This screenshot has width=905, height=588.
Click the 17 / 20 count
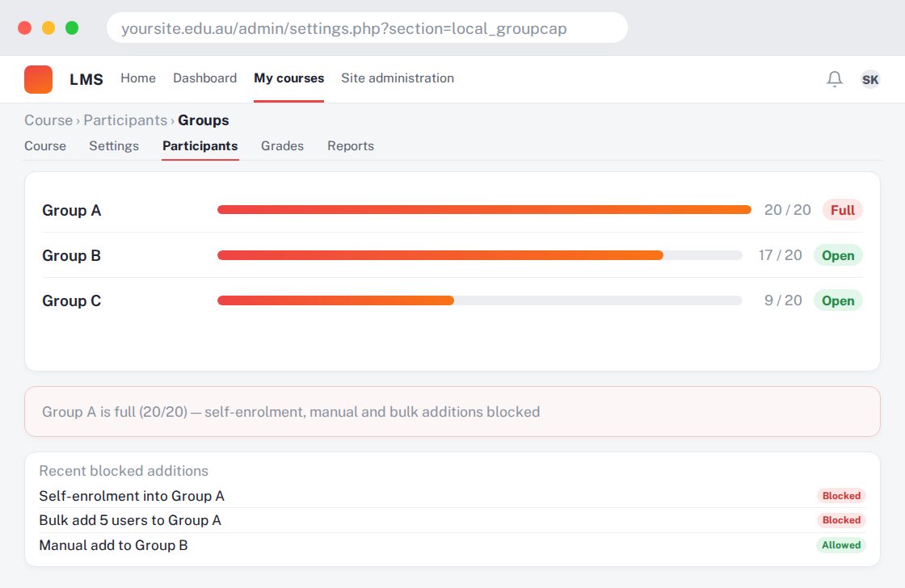(781, 255)
